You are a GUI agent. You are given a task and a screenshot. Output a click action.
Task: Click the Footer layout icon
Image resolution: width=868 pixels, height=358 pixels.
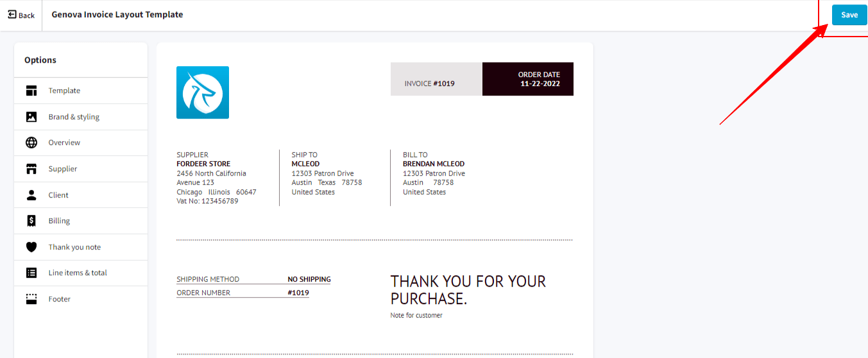pyautogui.click(x=31, y=299)
